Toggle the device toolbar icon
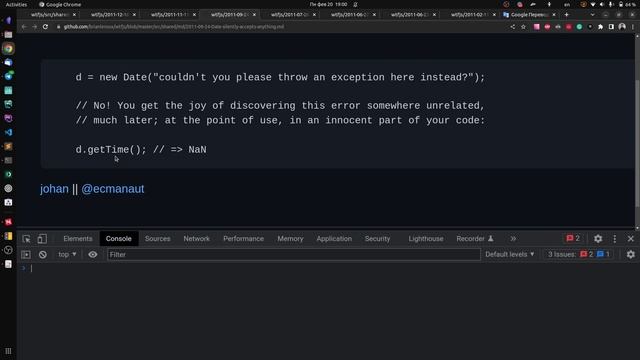 [x=42, y=239]
